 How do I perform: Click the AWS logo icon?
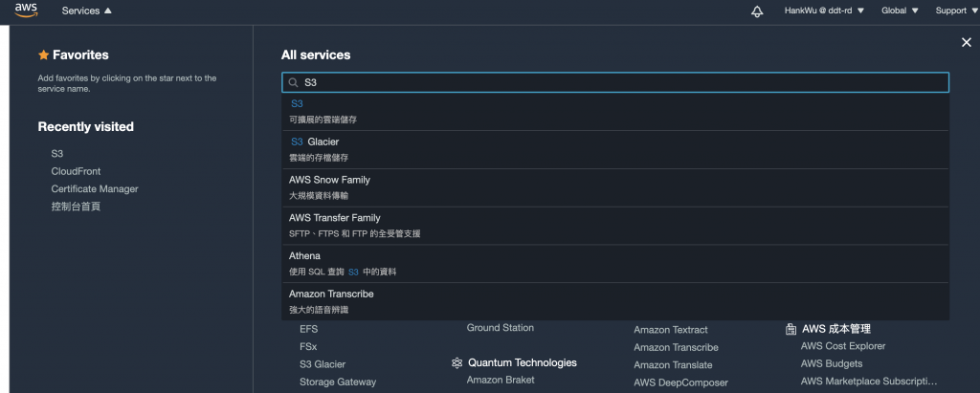click(26, 10)
